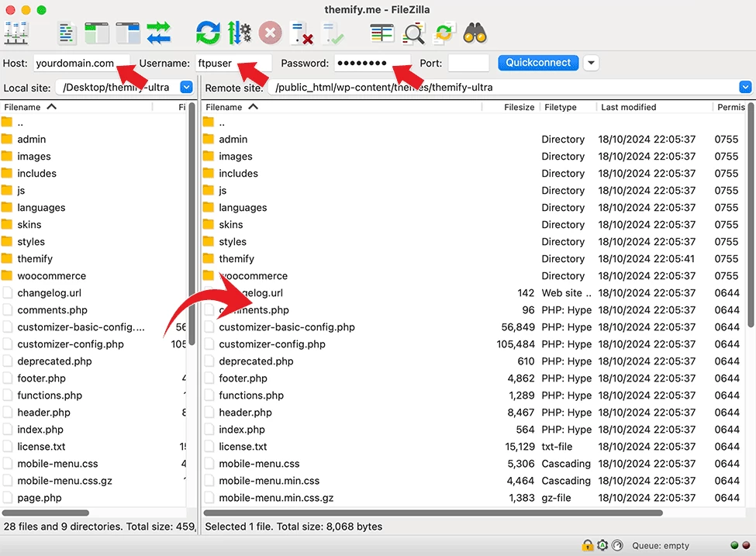The image size is (756, 556).
Task: Click the remote styles folder icon
Action: (x=209, y=241)
